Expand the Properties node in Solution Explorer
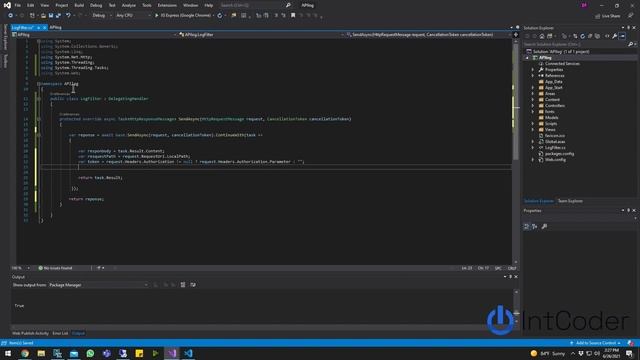Screen dimensions: 640x360 pyautogui.click(x=533, y=70)
